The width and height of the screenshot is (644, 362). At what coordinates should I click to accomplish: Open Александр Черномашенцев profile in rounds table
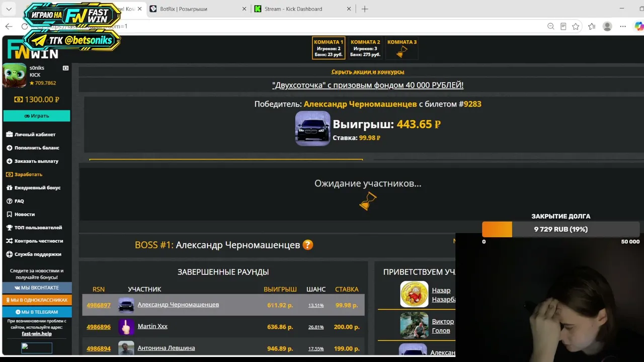pos(178,305)
